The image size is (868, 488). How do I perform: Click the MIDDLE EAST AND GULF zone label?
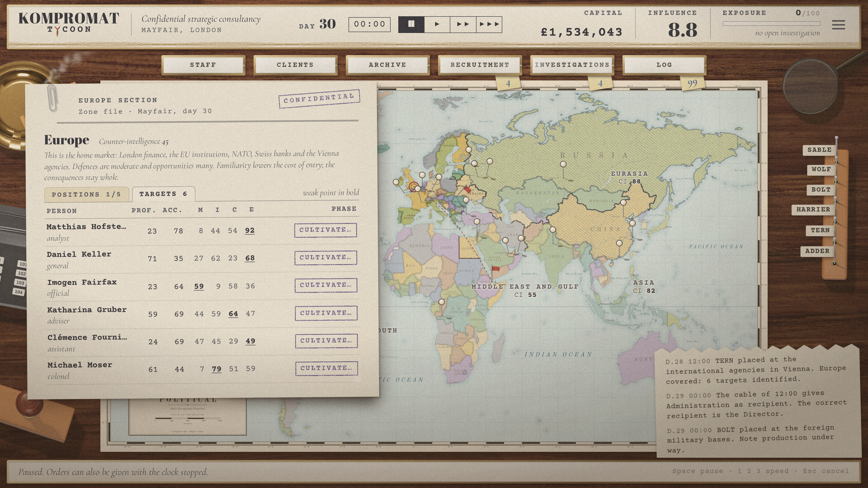click(525, 290)
